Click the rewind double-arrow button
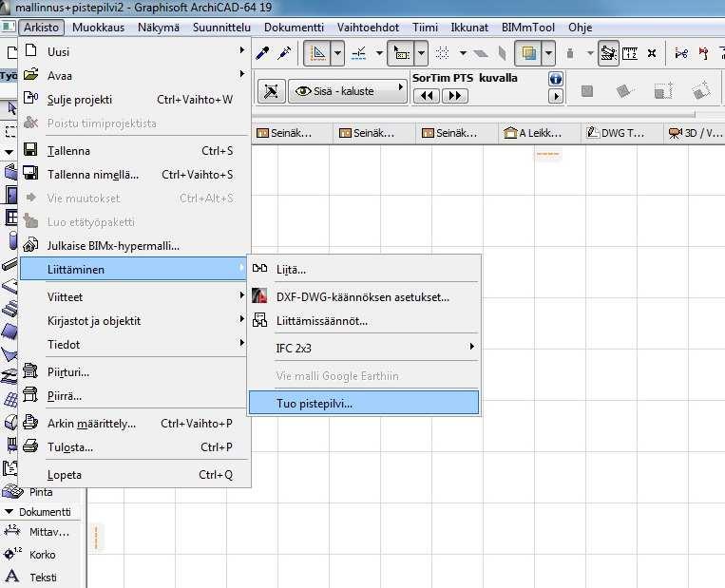 [x=427, y=96]
